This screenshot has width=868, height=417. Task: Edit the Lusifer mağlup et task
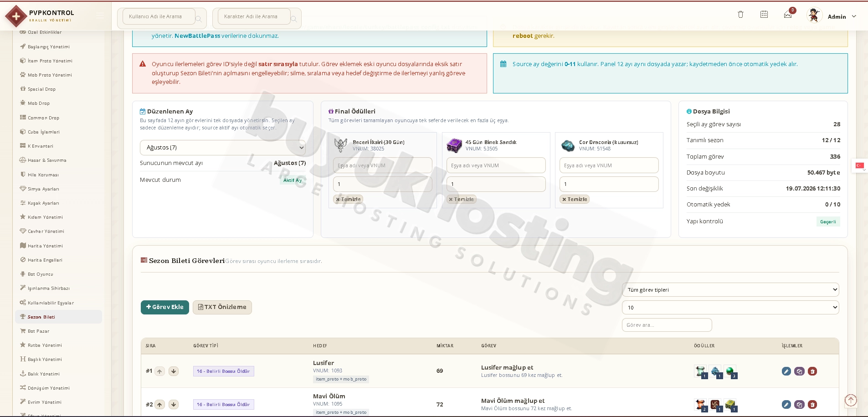click(x=786, y=371)
